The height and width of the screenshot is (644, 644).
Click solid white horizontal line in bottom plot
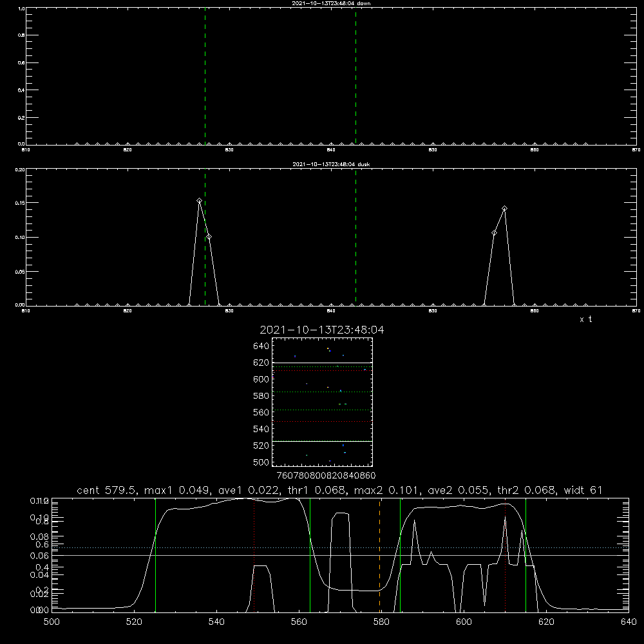click(340, 555)
